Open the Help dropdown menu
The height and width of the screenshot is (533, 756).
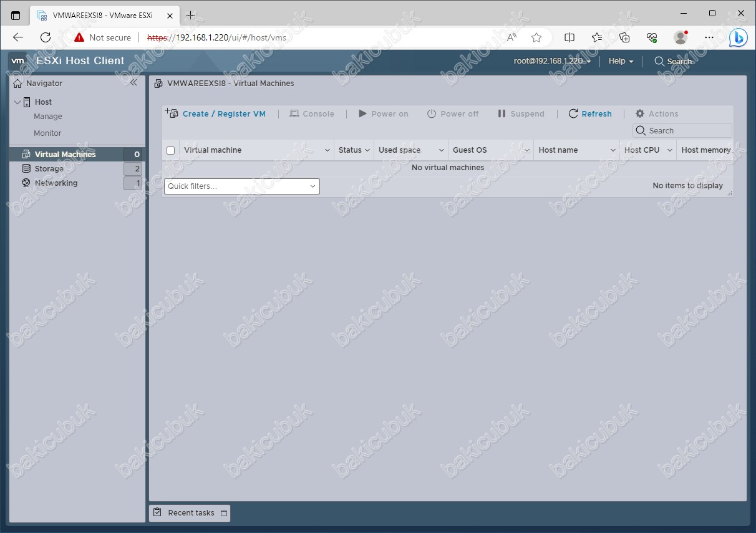[x=621, y=61]
